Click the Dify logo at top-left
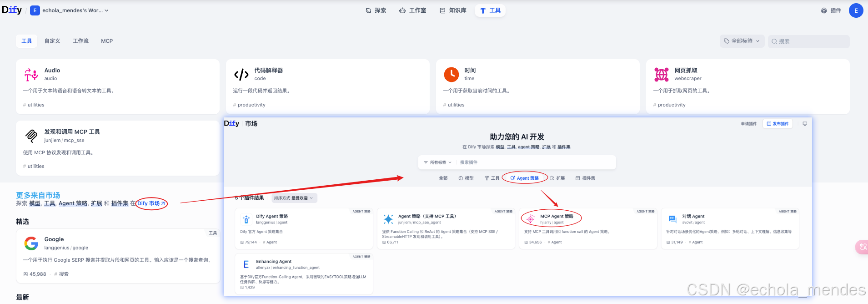This screenshot has height=304, width=868. 12,10
